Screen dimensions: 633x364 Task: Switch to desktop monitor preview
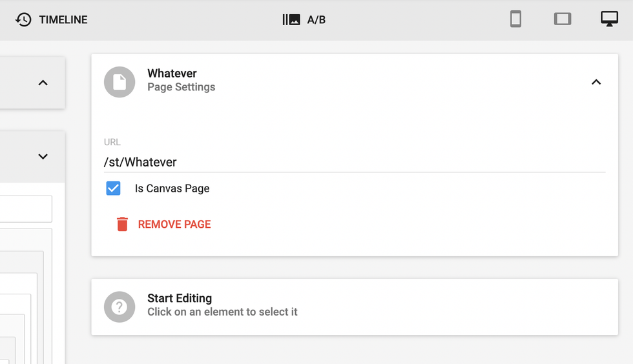[x=609, y=19]
